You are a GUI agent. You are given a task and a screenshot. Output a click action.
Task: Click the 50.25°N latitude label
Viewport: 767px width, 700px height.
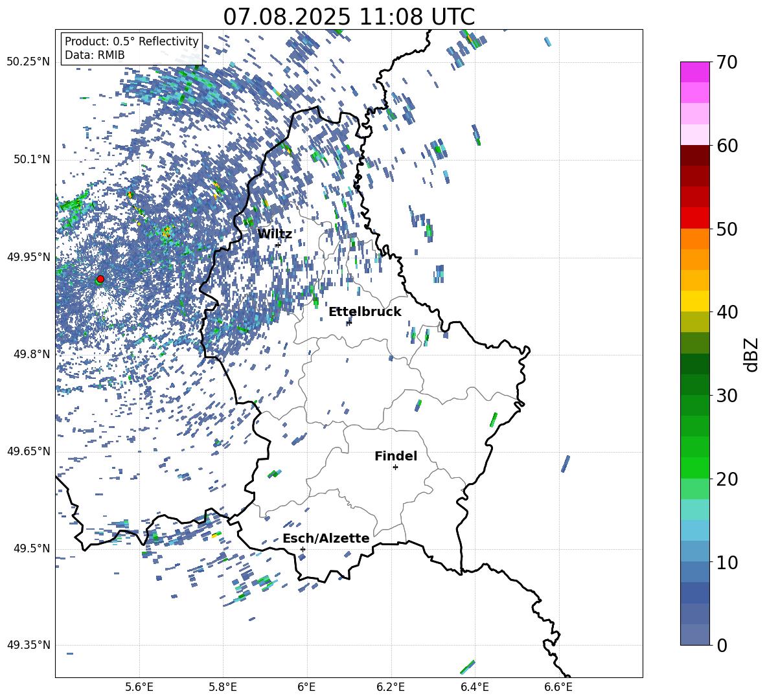coord(29,62)
